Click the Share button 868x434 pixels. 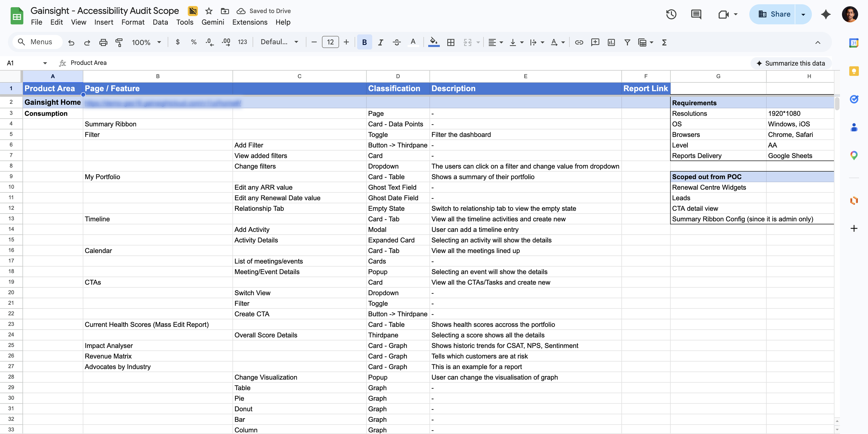773,14
